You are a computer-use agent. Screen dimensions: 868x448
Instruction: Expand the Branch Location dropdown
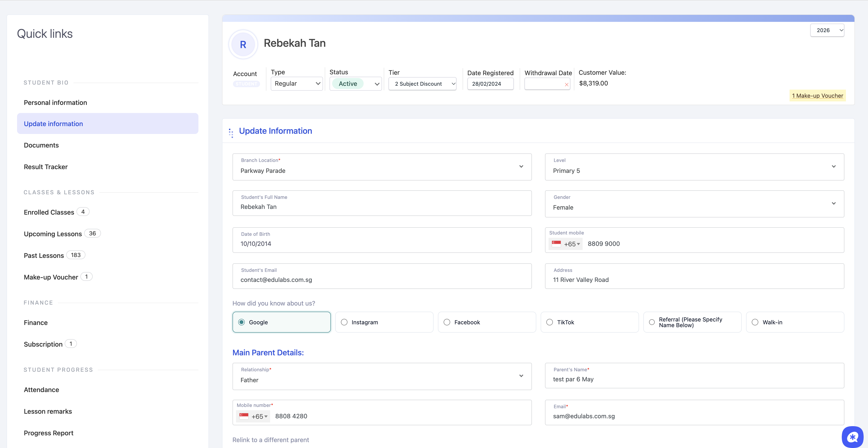tap(382, 167)
